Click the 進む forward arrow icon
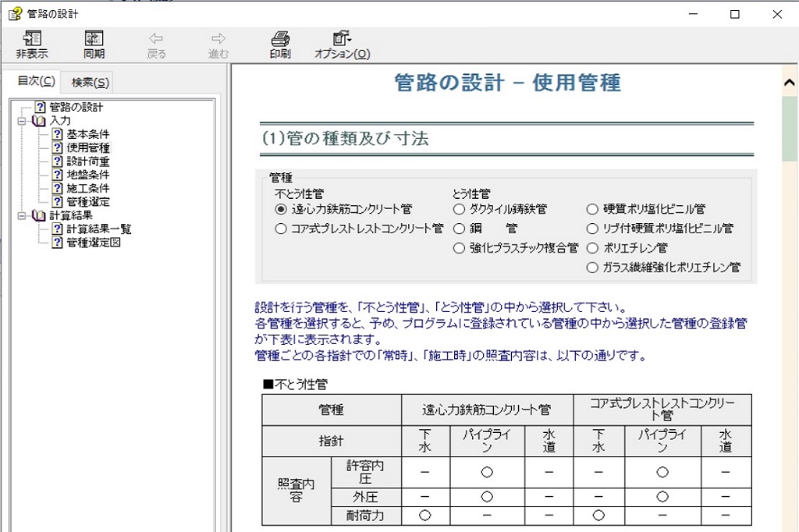Viewport: 799px width, 532px height. coord(218,39)
